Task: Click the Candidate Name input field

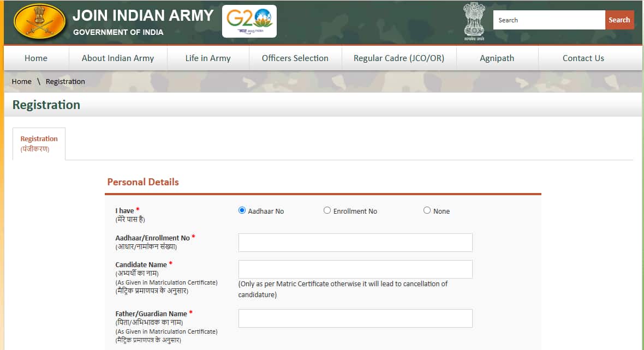Action: click(355, 269)
